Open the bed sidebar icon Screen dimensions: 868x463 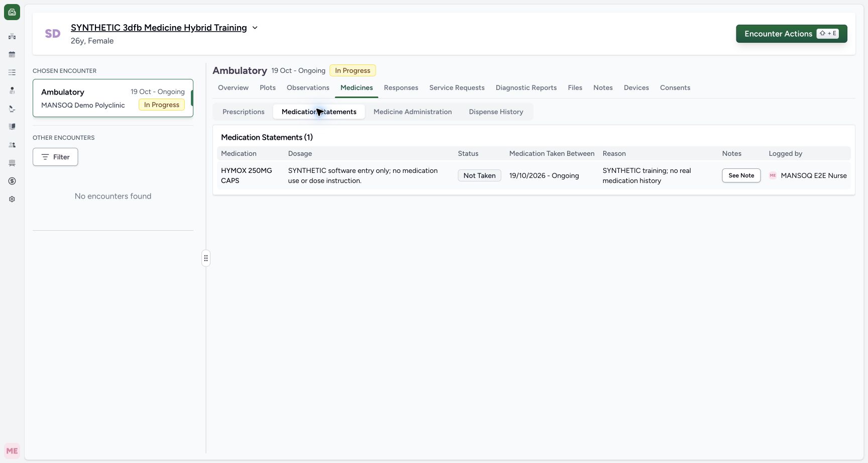pyautogui.click(x=12, y=163)
